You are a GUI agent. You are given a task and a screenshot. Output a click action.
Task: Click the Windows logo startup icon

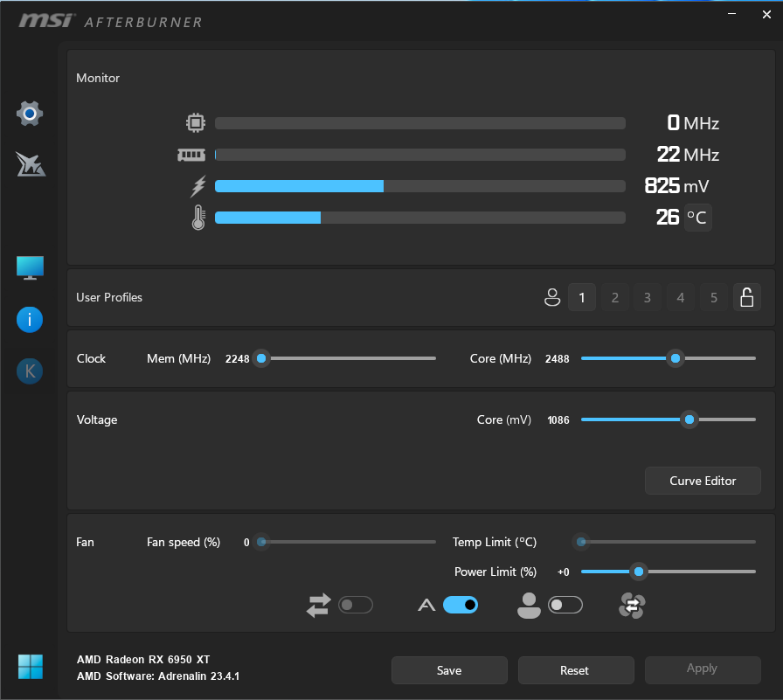click(31, 667)
